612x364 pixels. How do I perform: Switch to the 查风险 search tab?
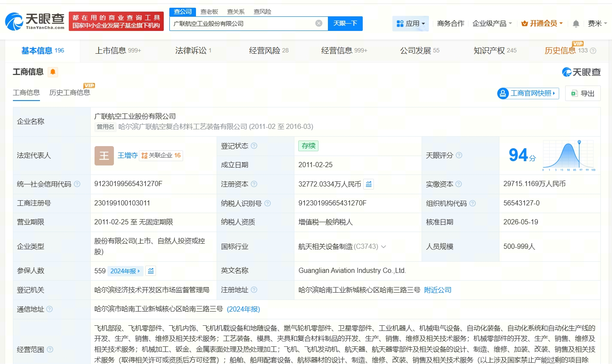pyautogui.click(x=263, y=12)
